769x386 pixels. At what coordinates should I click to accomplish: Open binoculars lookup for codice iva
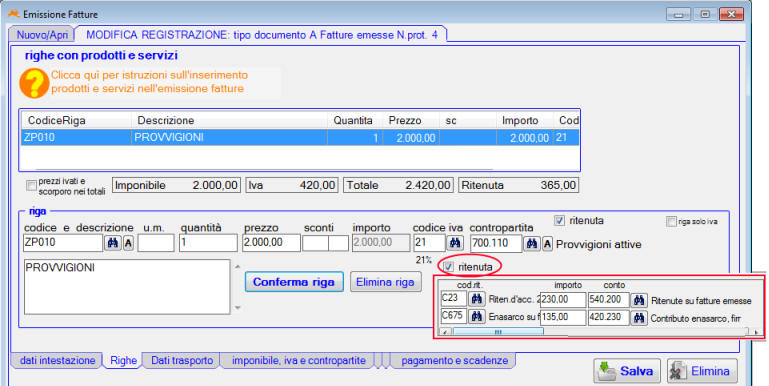click(x=455, y=243)
